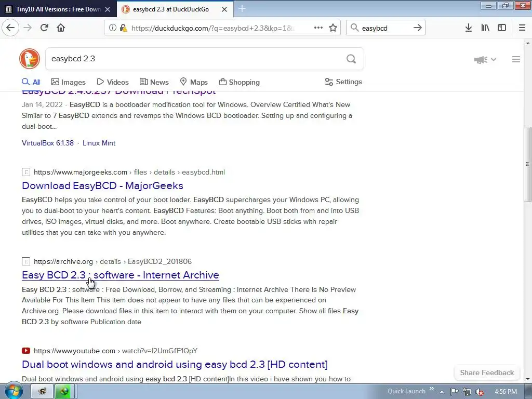Click the 4:56 PM taskbar clock
The image size is (532, 399).
tap(506, 392)
